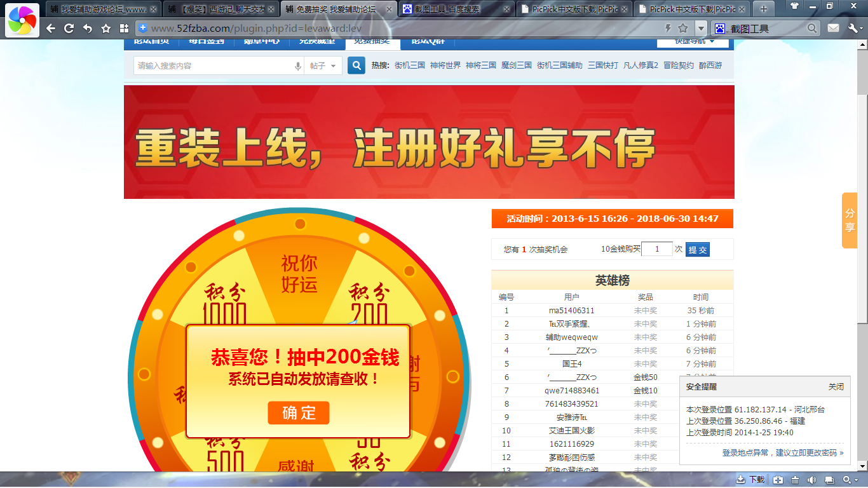Click hot search link 凡人修真2
This screenshot has width=868, height=488.
pos(641,65)
